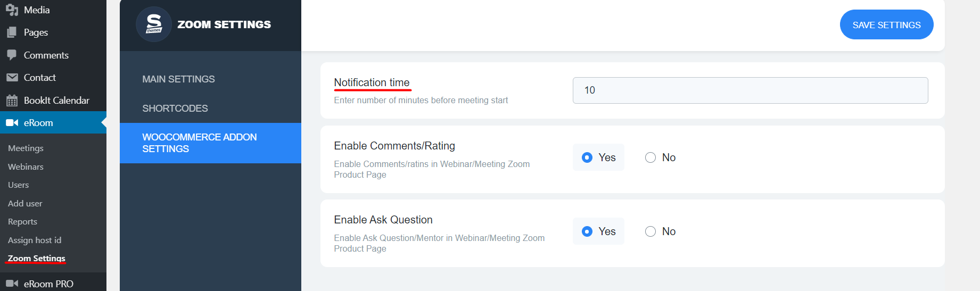Click the Pages icon in sidebar
This screenshot has width=980, height=291.
[x=12, y=32]
